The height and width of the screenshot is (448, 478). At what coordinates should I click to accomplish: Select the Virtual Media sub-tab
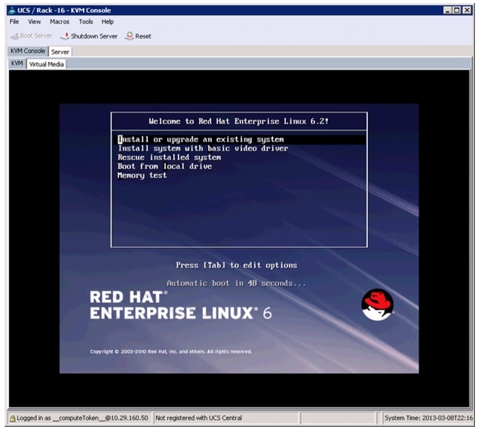click(x=46, y=64)
